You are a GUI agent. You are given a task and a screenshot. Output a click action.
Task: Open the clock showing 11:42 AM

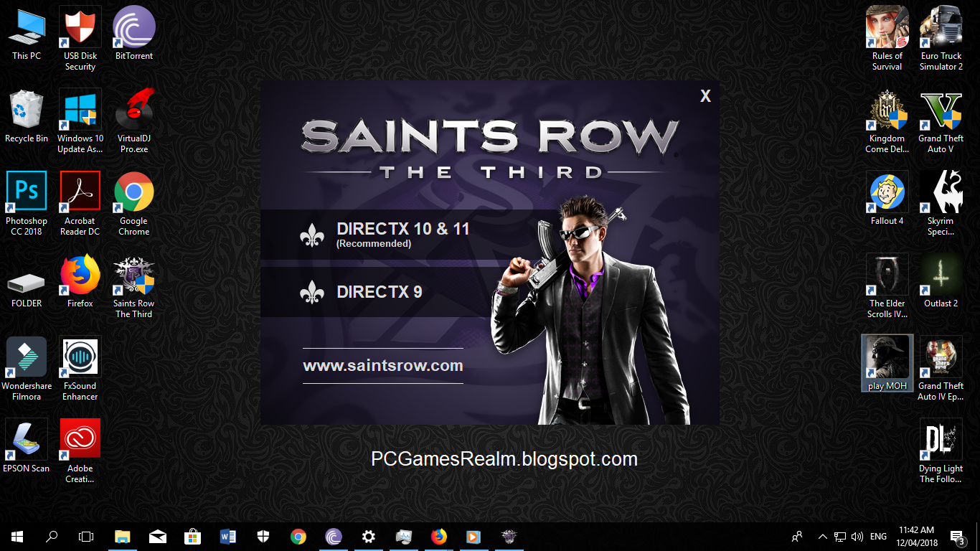(x=916, y=537)
